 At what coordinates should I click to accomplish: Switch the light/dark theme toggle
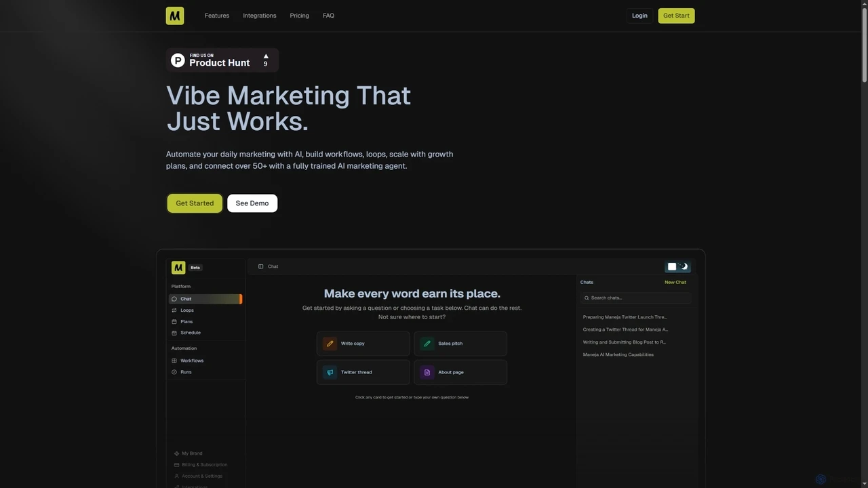(677, 266)
